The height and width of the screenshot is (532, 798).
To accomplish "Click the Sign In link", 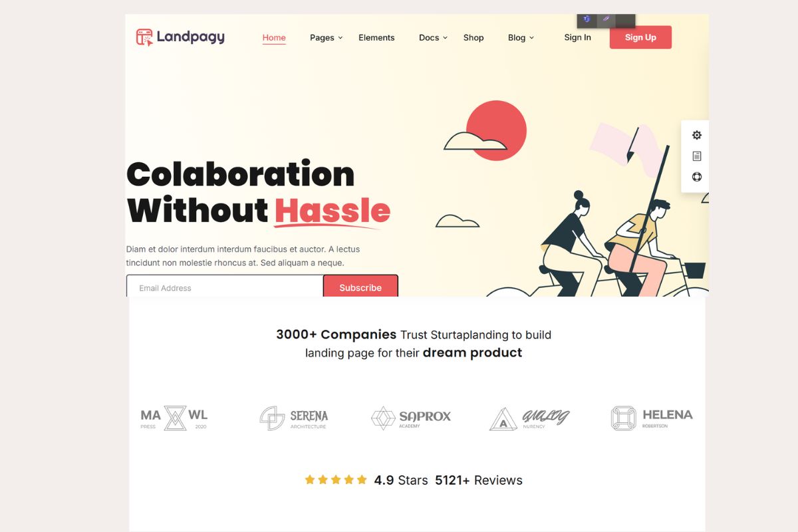I will 577,37.
